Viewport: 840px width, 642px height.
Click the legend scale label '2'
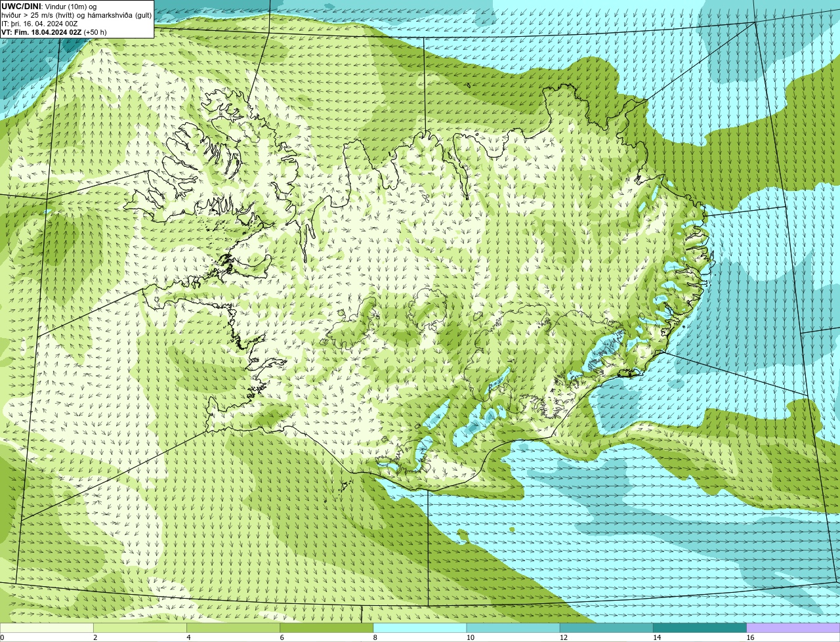click(x=95, y=637)
